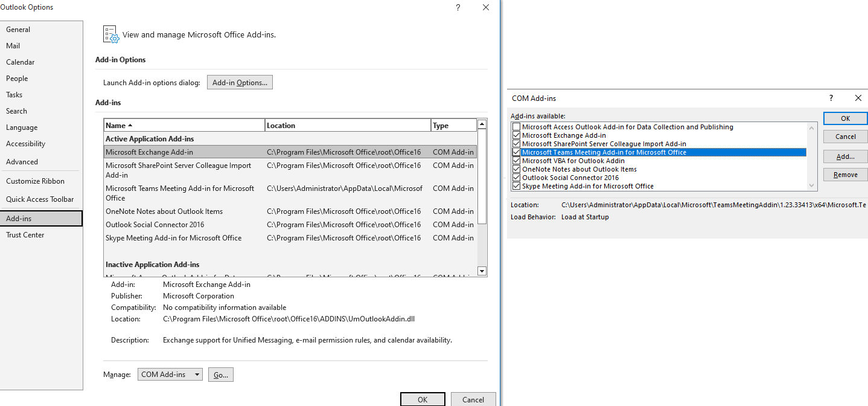Uncheck Microsoft Exchange Add-in checkbox
This screenshot has height=406, width=868.
pyautogui.click(x=516, y=135)
